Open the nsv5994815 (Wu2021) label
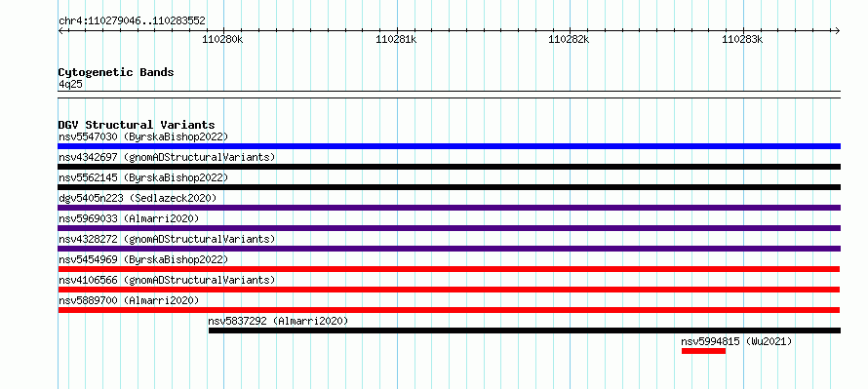Screen dimensions: 868x389 click(736, 341)
